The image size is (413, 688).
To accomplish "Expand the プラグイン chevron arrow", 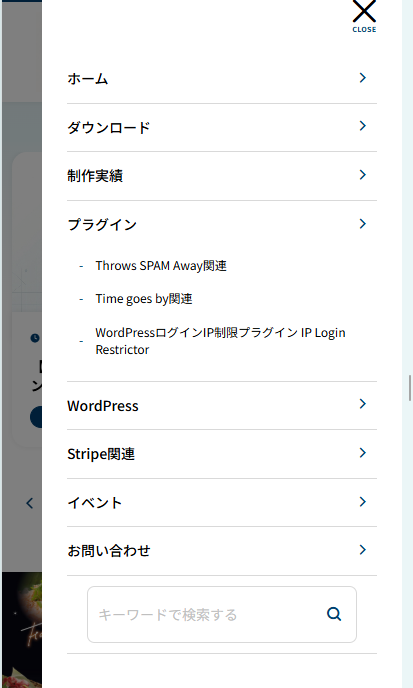I will click(363, 224).
